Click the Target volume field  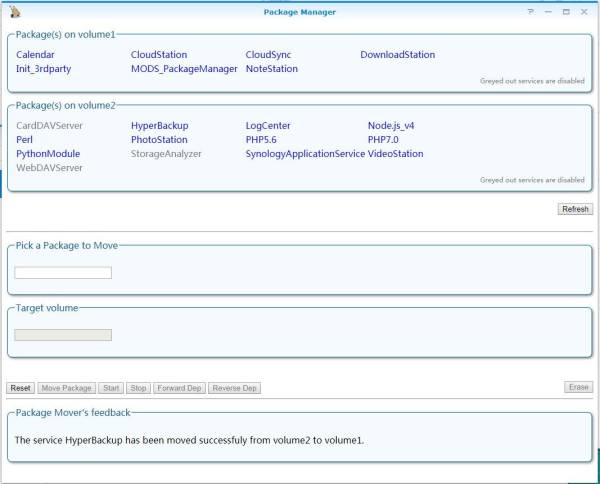click(x=63, y=335)
